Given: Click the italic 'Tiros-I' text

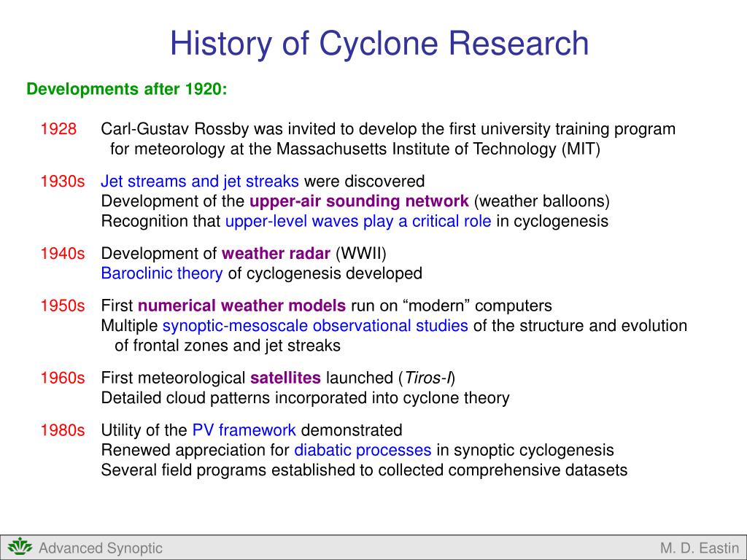Looking at the screenshot, I should click(x=427, y=378).
